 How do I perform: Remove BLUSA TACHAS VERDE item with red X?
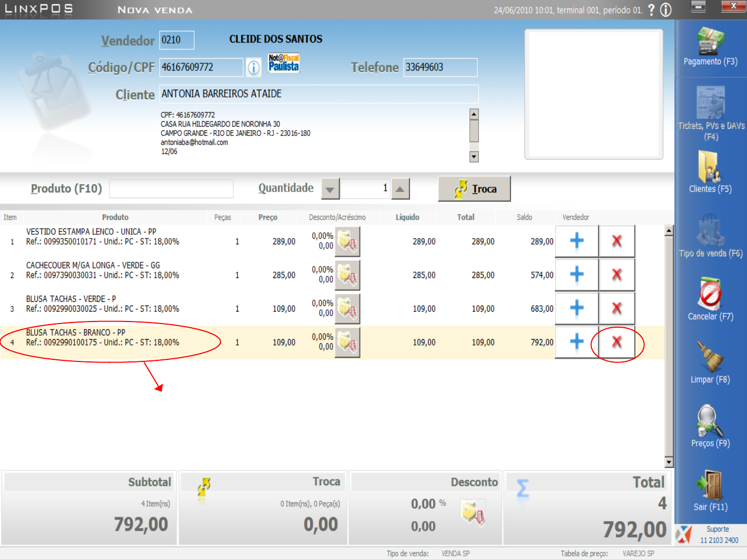617,309
